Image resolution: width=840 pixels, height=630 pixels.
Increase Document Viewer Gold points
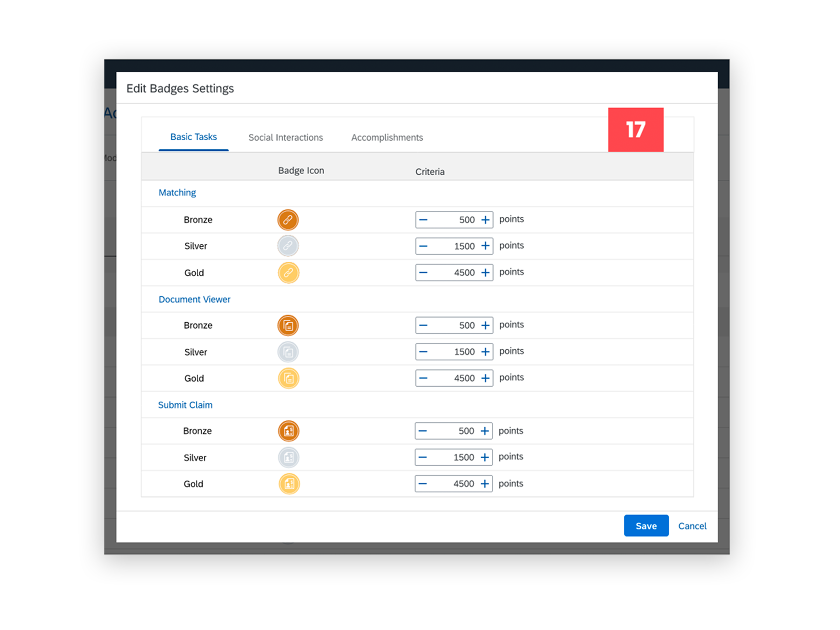point(485,378)
